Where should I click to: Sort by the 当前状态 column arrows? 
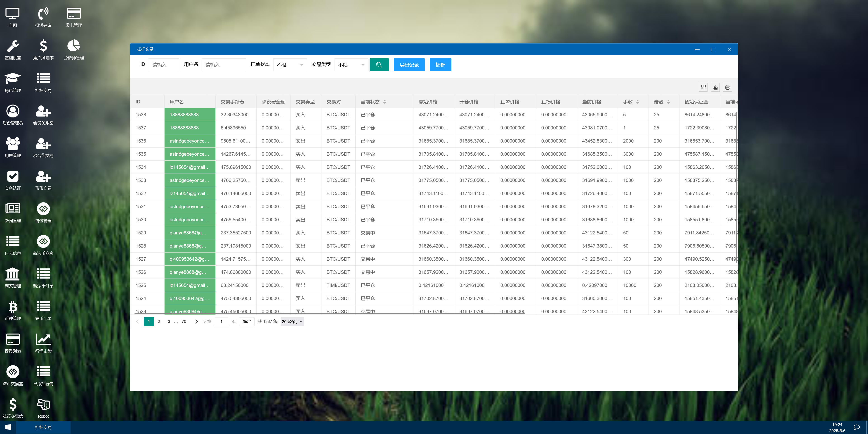pyautogui.click(x=384, y=102)
